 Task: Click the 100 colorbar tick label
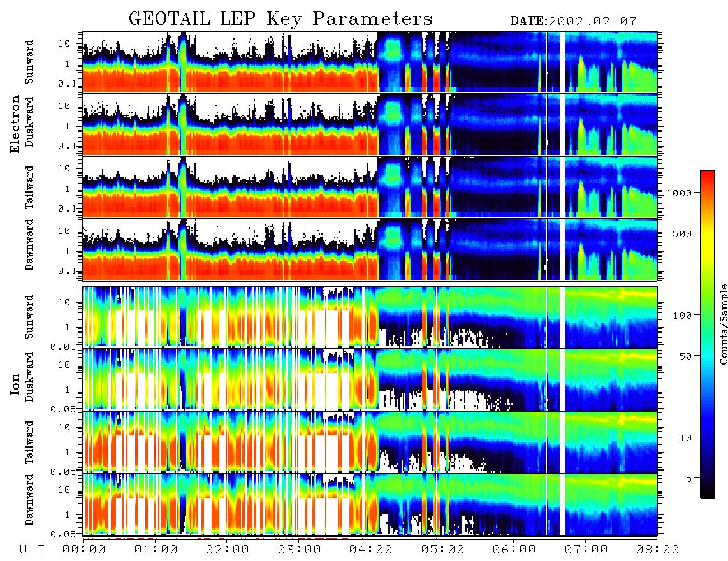click(682, 316)
